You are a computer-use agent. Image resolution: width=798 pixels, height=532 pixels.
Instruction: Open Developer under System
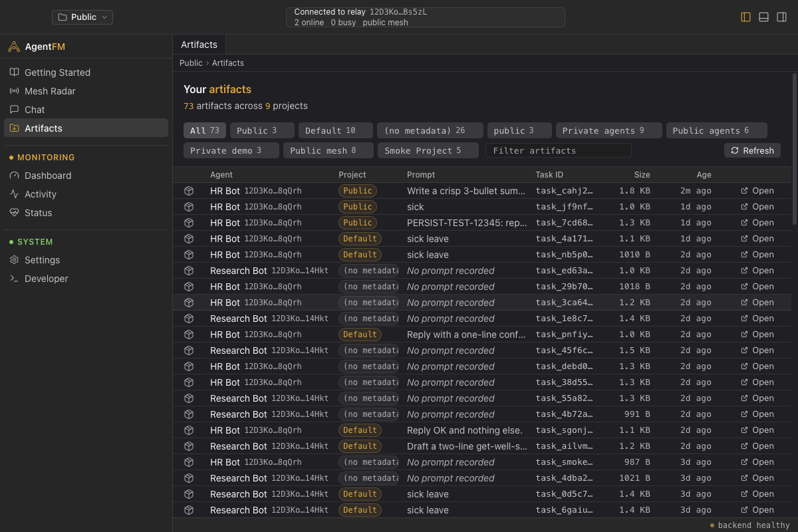[86, 279]
